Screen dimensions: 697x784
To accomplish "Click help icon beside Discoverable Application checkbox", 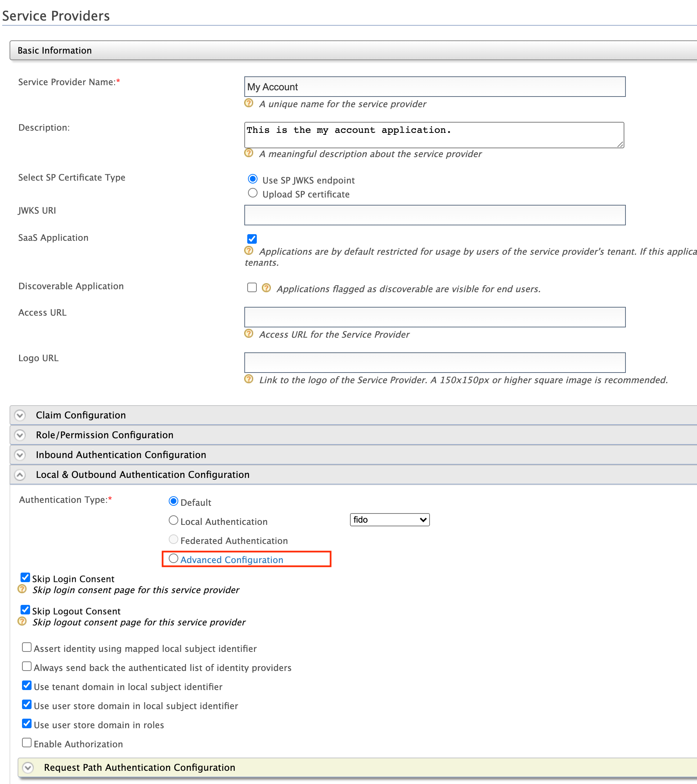I will pos(266,288).
